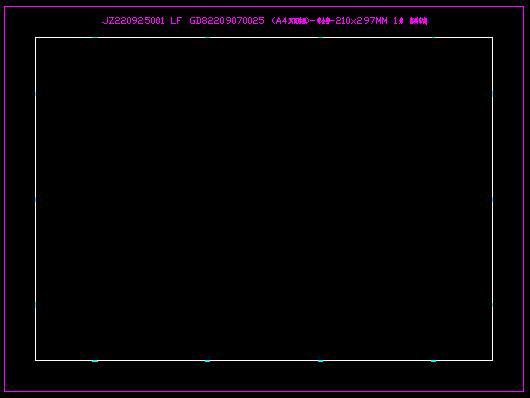The width and height of the screenshot is (530, 398).
Task: Click the lower cyan tick on right white edge
Action: coord(492,305)
